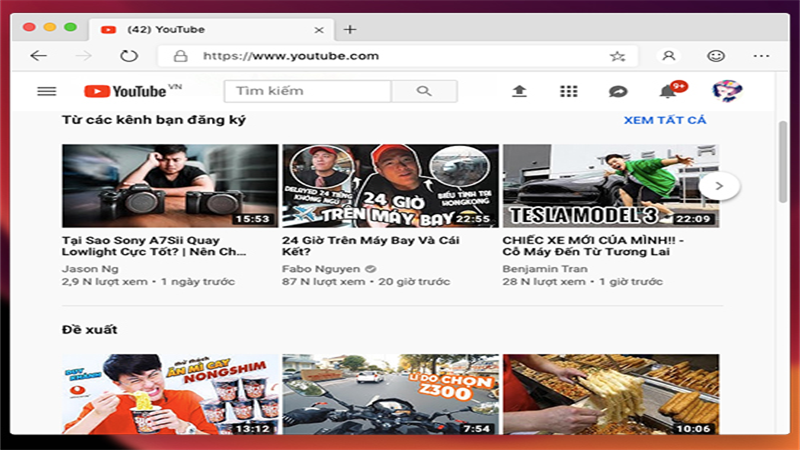Close the YouTube browser tab
The height and width of the screenshot is (450, 800).
coord(319,30)
